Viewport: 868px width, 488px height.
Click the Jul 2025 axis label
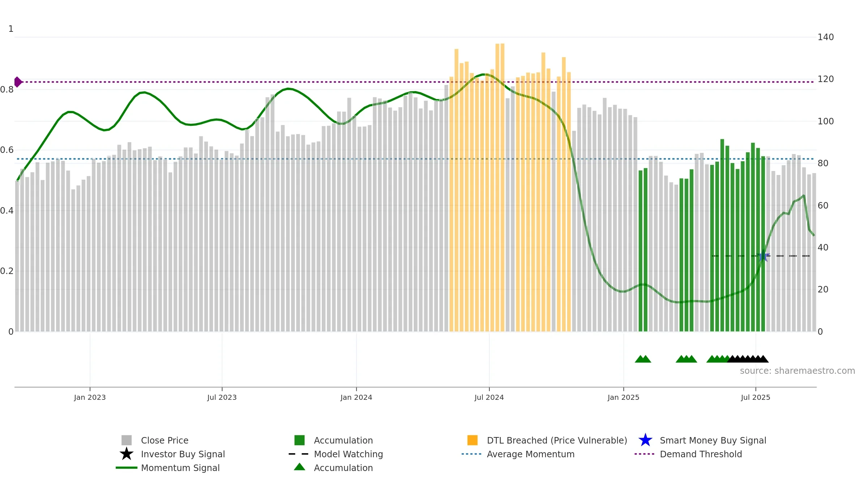click(x=756, y=397)
